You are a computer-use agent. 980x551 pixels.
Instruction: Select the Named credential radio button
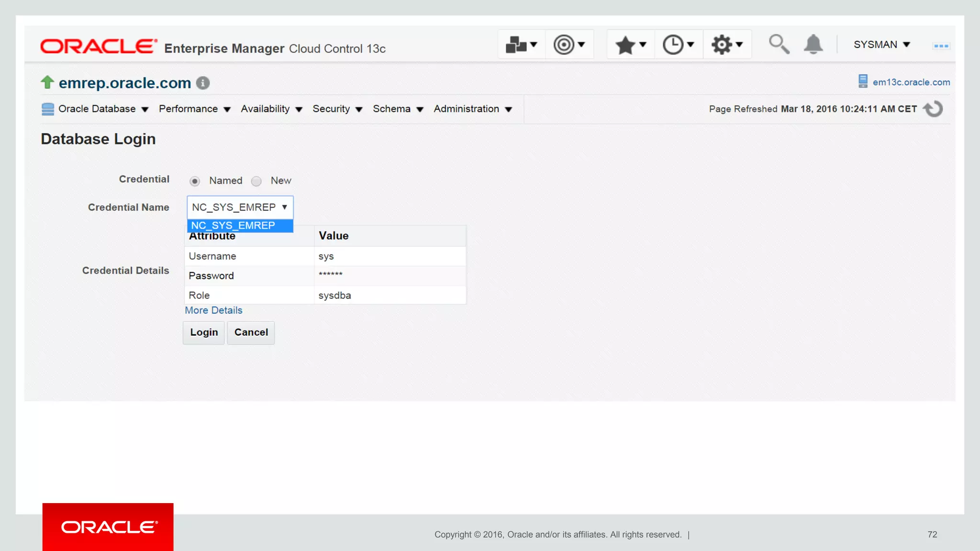[x=194, y=181]
